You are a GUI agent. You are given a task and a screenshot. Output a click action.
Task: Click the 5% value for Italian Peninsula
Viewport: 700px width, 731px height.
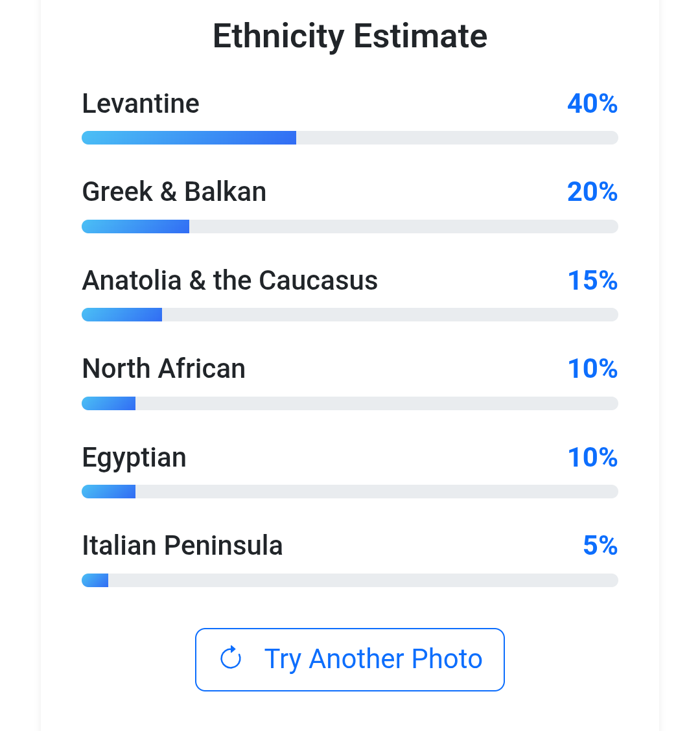(x=600, y=546)
